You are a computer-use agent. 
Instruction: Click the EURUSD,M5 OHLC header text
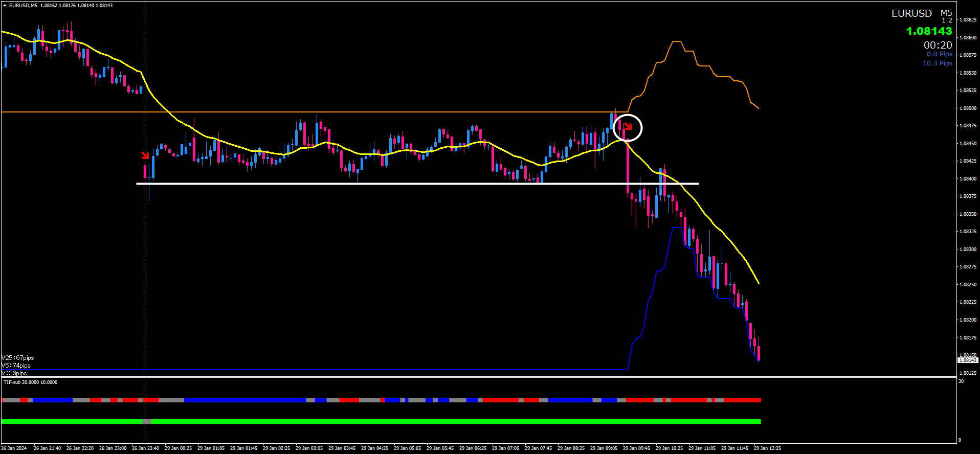[x=61, y=6]
